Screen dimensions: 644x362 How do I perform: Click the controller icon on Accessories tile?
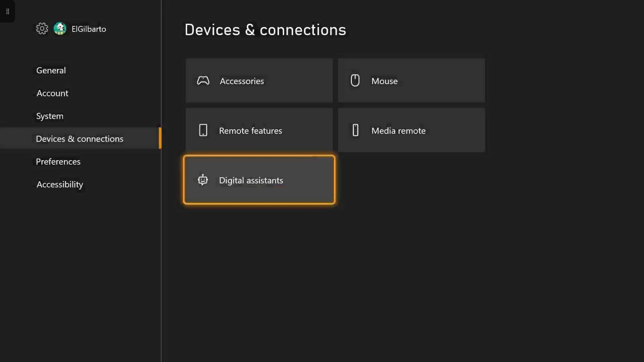pos(203,81)
